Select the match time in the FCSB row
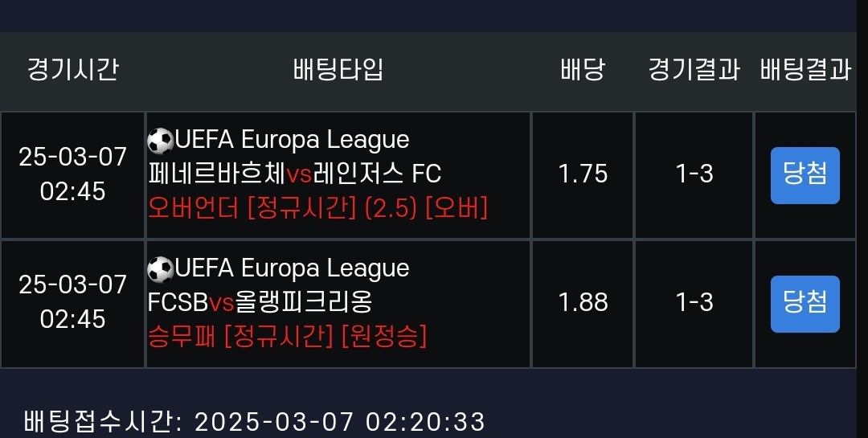The width and height of the screenshot is (868, 438). (x=73, y=302)
